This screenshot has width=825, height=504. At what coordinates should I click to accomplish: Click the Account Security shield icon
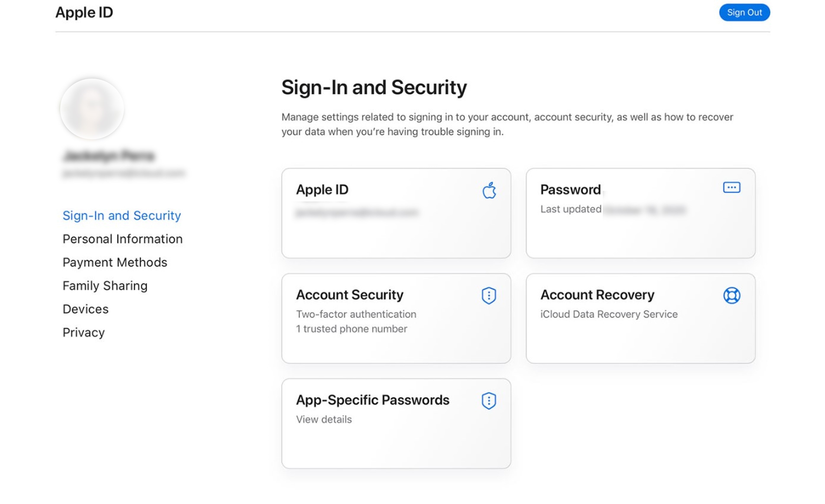coord(489,295)
